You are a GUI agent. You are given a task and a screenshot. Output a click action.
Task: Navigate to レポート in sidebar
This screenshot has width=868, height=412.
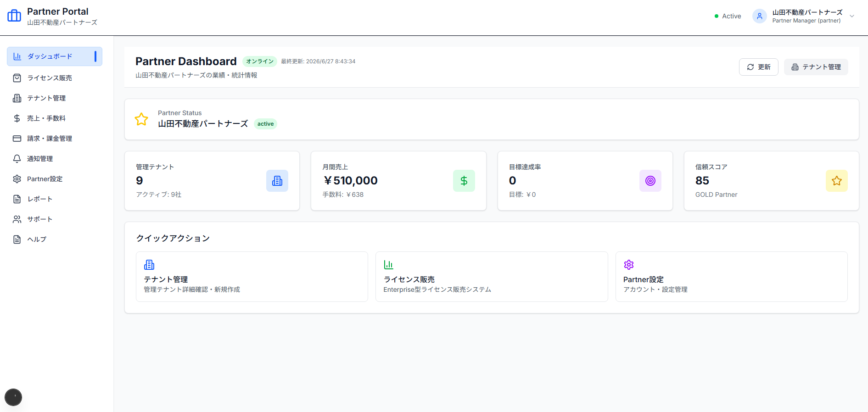click(55, 199)
